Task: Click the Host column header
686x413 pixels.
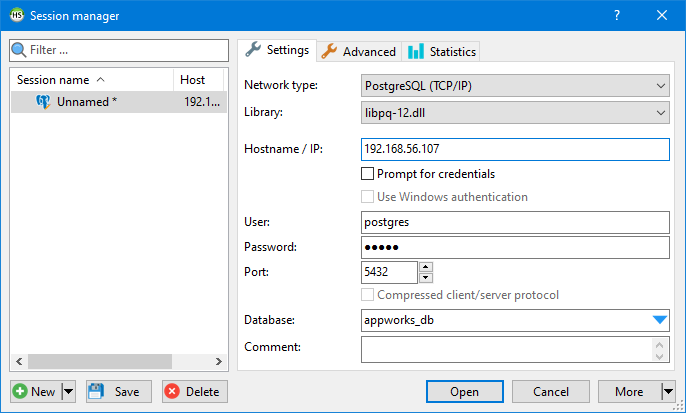Action: [199, 80]
